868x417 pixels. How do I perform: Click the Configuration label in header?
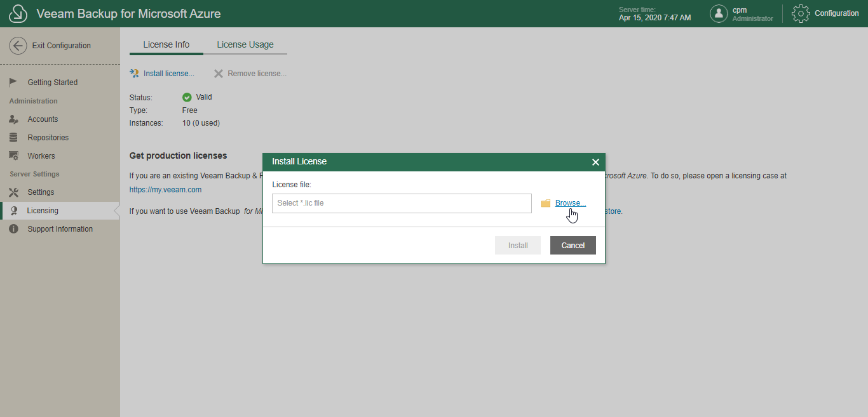(x=837, y=13)
